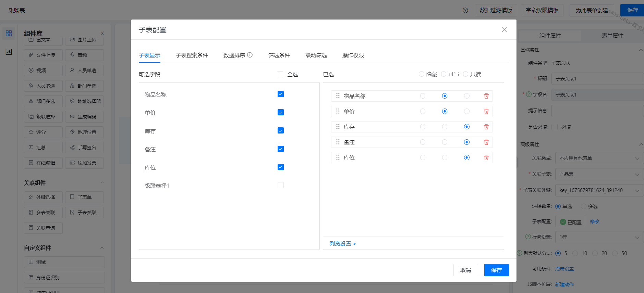The width and height of the screenshot is (644, 293).
Task: Select 视频 component
Action: pos(44,71)
